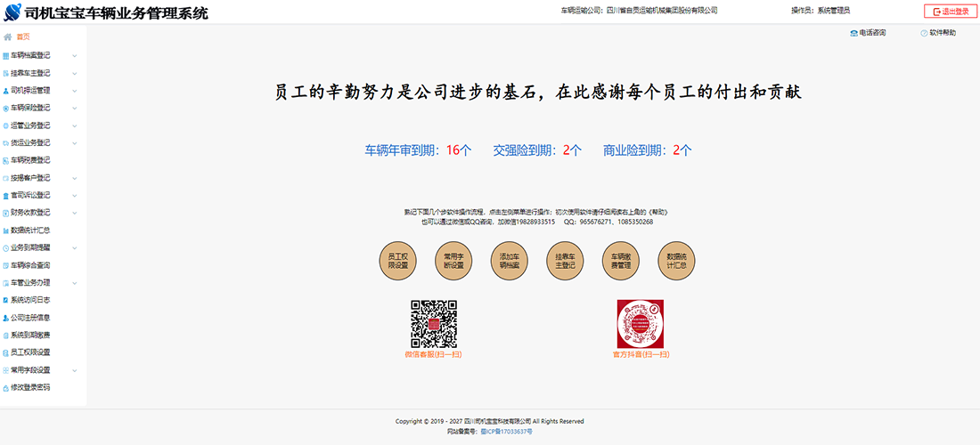Click the truck icon beside 货运业务登记

[5, 143]
